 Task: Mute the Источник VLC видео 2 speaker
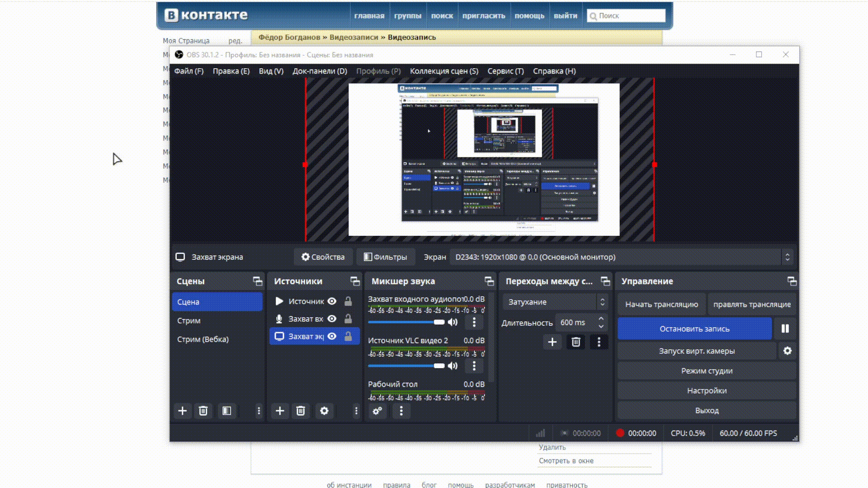point(453,366)
